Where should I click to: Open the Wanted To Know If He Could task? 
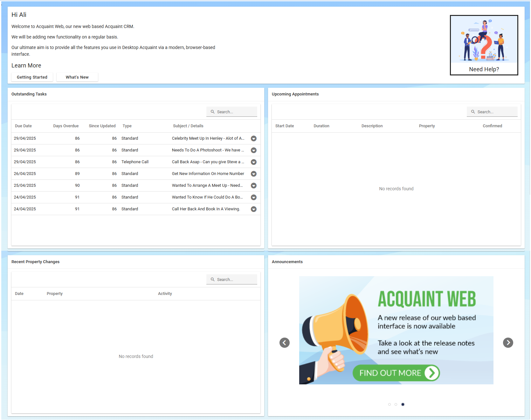[207, 197]
